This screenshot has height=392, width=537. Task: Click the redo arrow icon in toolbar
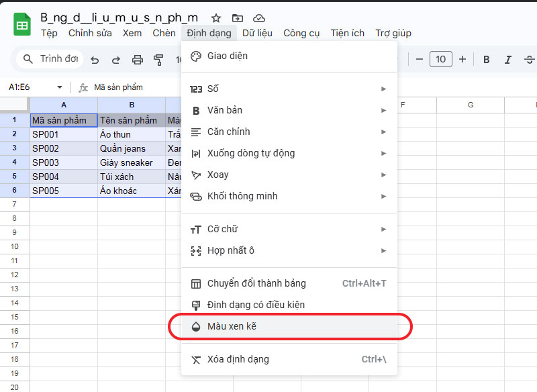click(x=115, y=60)
